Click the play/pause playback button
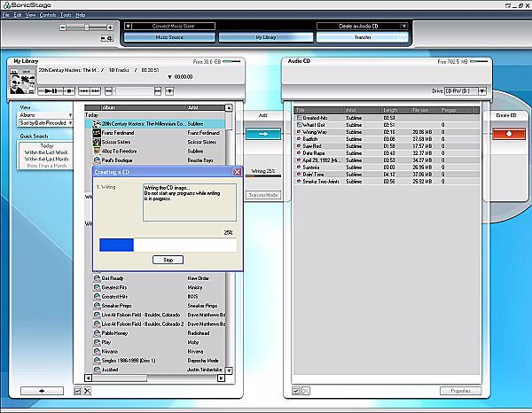This screenshot has width=532, height=413. [x=51, y=90]
